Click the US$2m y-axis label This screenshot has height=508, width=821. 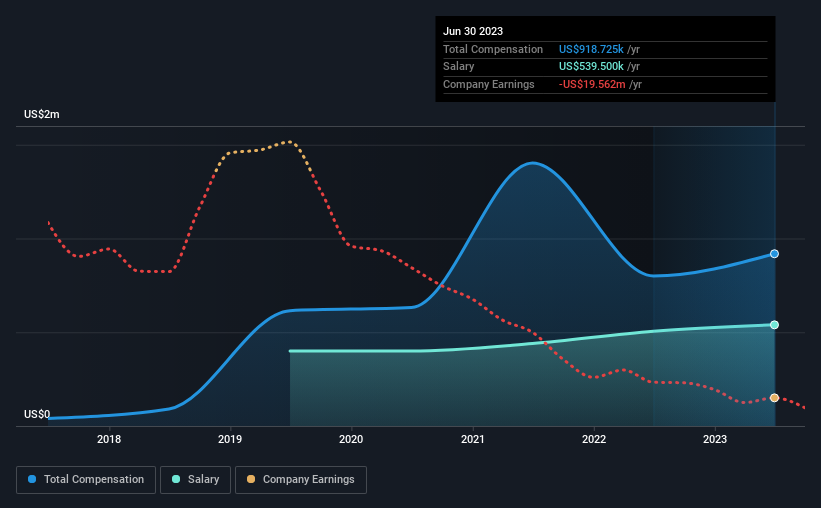pos(42,114)
